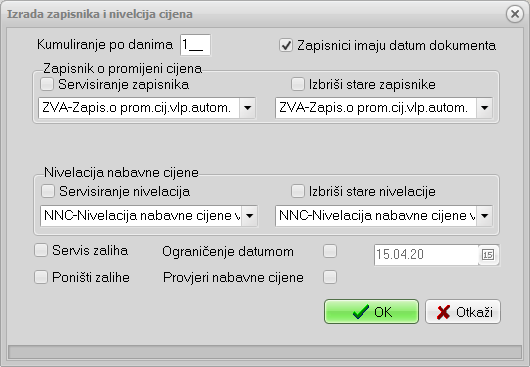The width and height of the screenshot is (530, 367).
Task: Focus the Kumuliranje po danima field
Action: 195,45
